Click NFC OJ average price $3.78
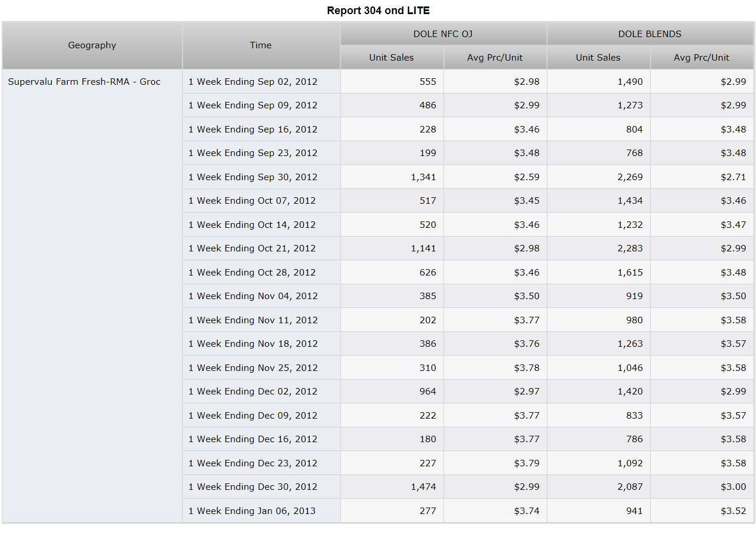Viewport: 756px width, 557px height. 527,367
